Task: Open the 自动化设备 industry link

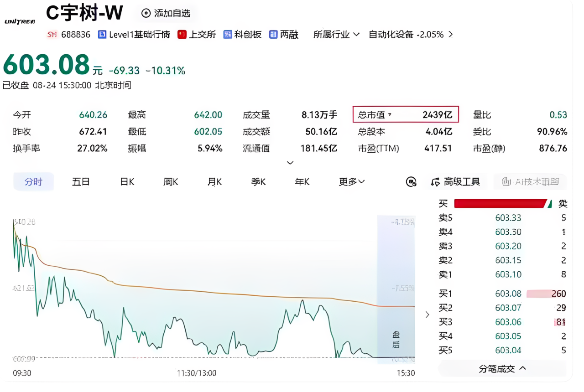Action: [x=391, y=35]
